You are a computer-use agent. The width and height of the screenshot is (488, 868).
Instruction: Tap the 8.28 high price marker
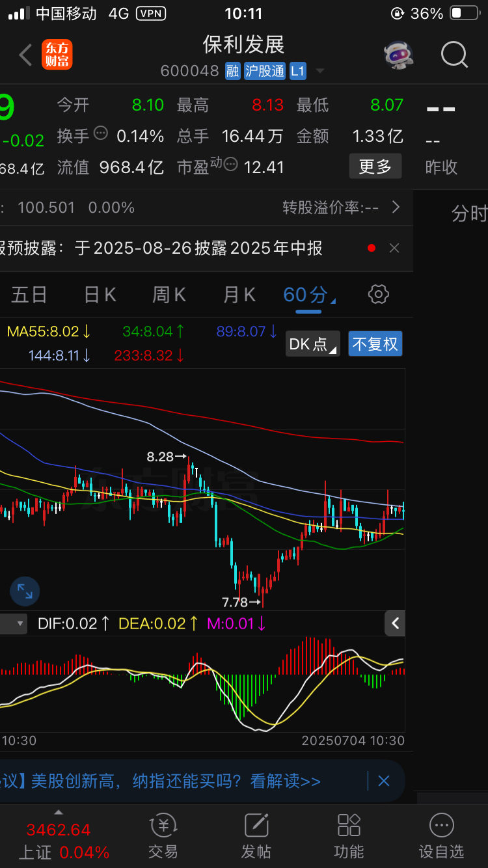pos(166,457)
